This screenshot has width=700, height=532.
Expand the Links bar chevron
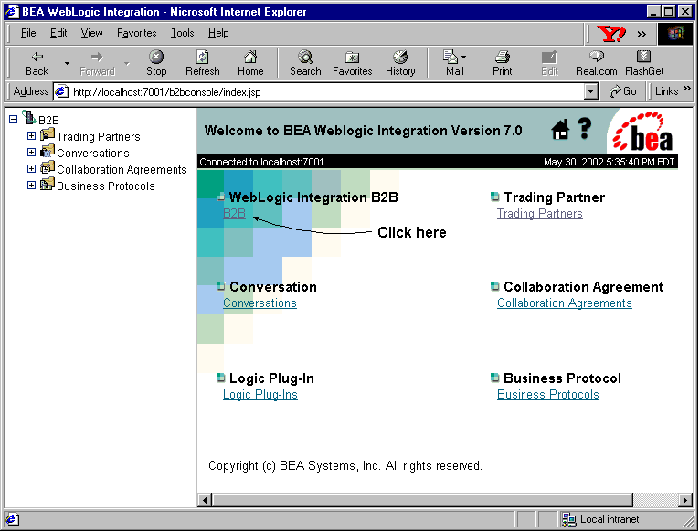[687, 88]
